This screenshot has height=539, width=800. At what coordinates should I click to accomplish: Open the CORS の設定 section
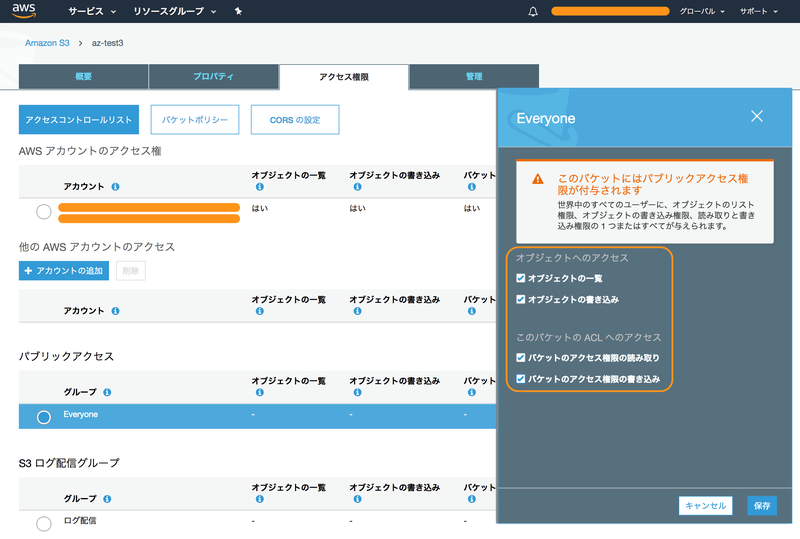pyautogui.click(x=295, y=119)
